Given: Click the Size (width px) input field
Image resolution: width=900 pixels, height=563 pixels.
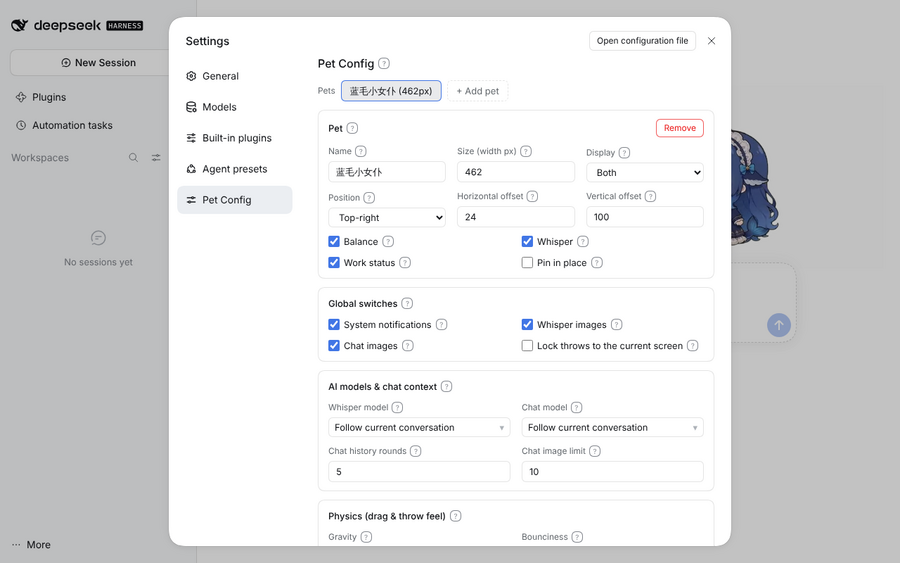Looking at the screenshot, I should pyautogui.click(x=516, y=172).
